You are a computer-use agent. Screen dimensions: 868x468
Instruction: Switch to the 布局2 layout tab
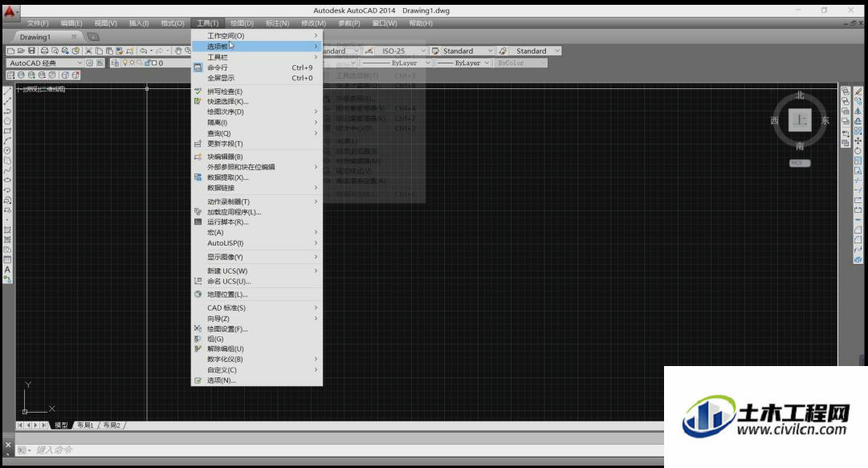click(112, 425)
